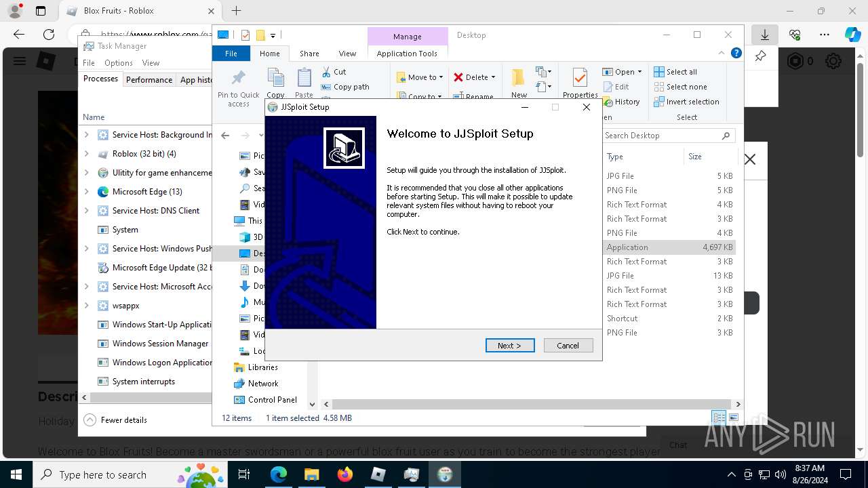This screenshot has width=868, height=488.
Task: Click the History button
Action: pyautogui.click(x=620, y=102)
